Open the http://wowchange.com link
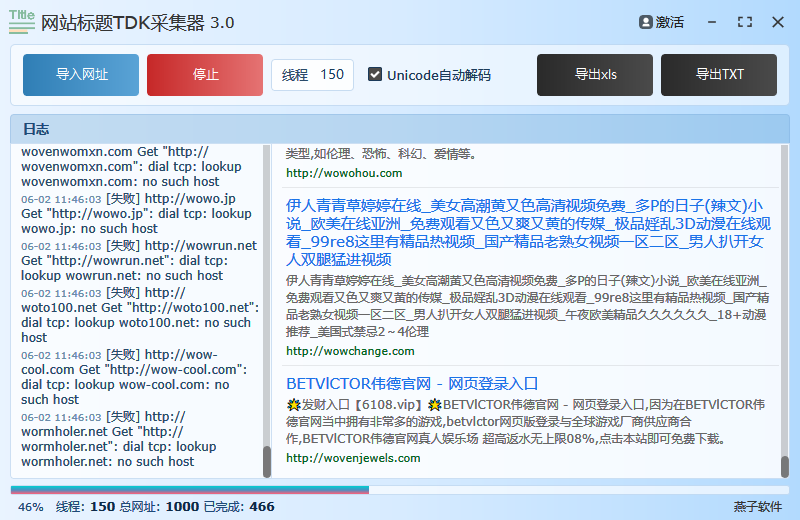The image size is (800, 520). [x=350, y=351]
